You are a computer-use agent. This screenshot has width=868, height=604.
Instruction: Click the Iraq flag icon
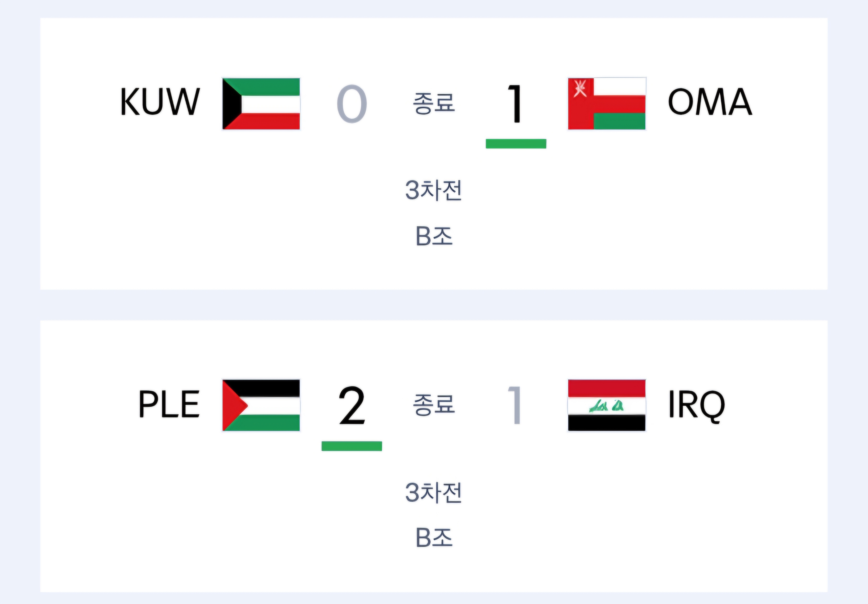607,405
